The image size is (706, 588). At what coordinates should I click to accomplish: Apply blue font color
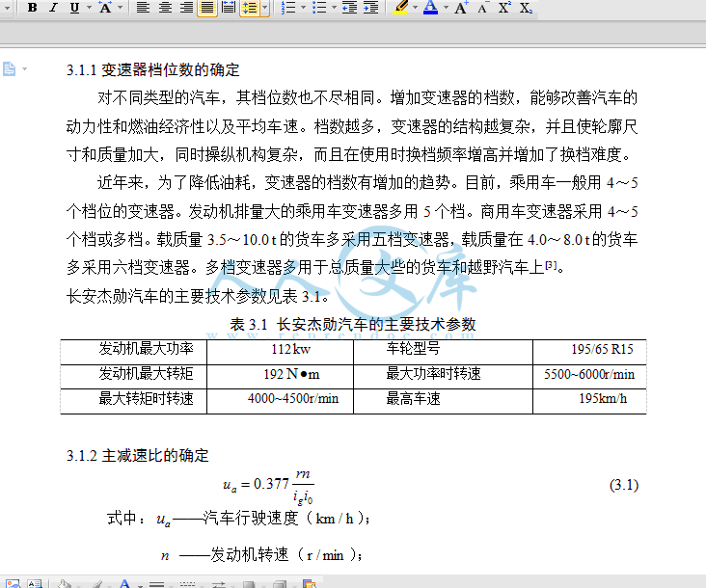pyautogui.click(x=430, y=7)
